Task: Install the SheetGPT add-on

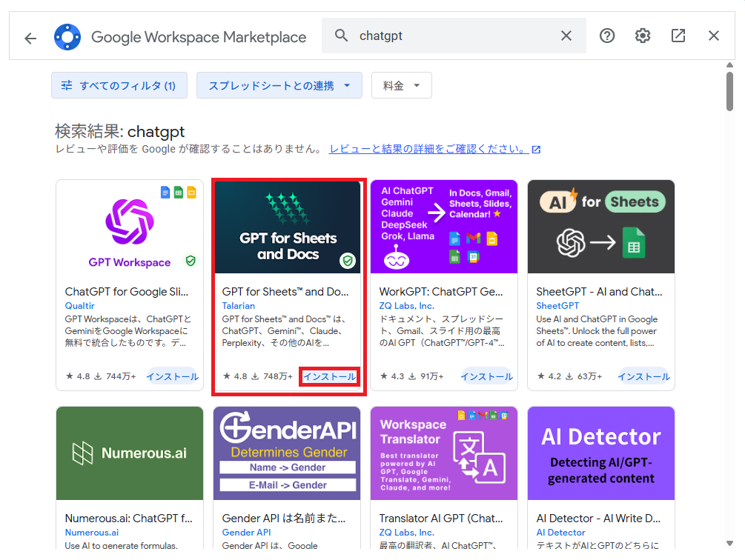Action: click(643, 376)
